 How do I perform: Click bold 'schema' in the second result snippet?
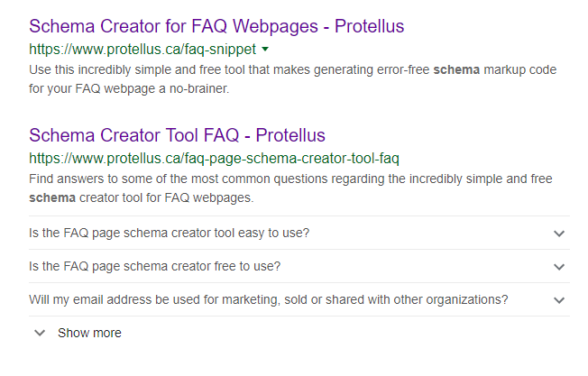(52, 197)
